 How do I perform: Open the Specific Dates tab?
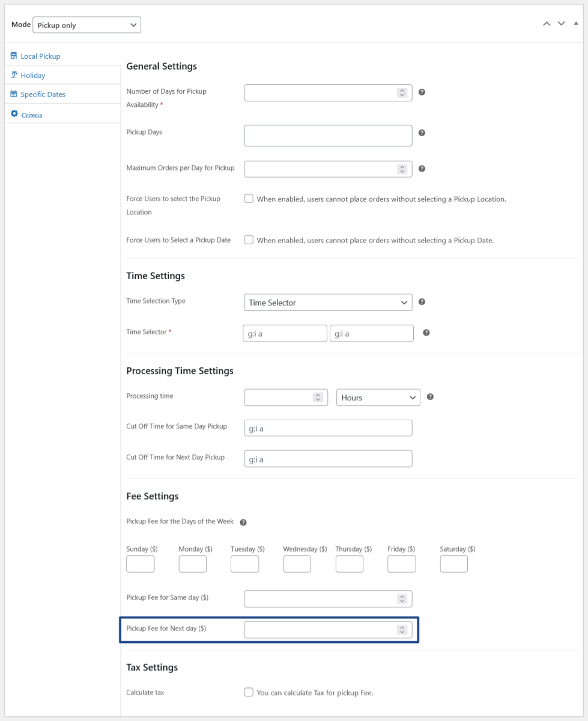(x=43, y=94)
